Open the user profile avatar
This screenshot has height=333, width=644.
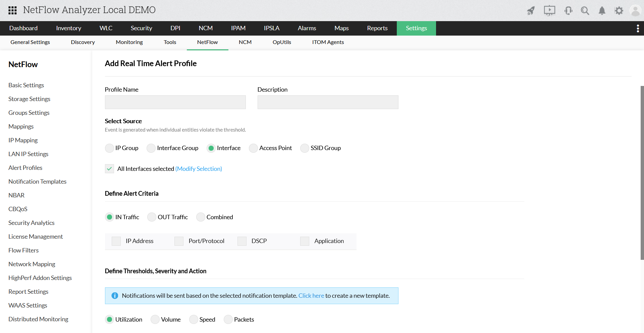coord(636,10)
